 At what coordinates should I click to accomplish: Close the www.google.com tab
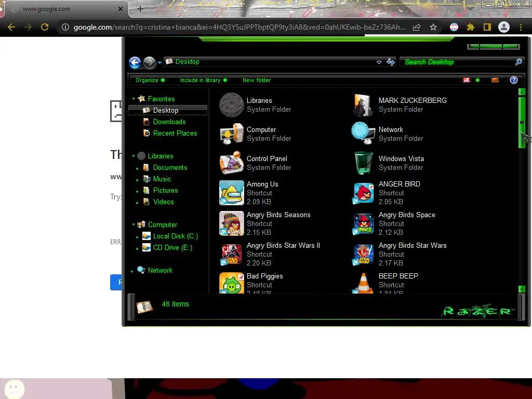[x=121, y=9]
